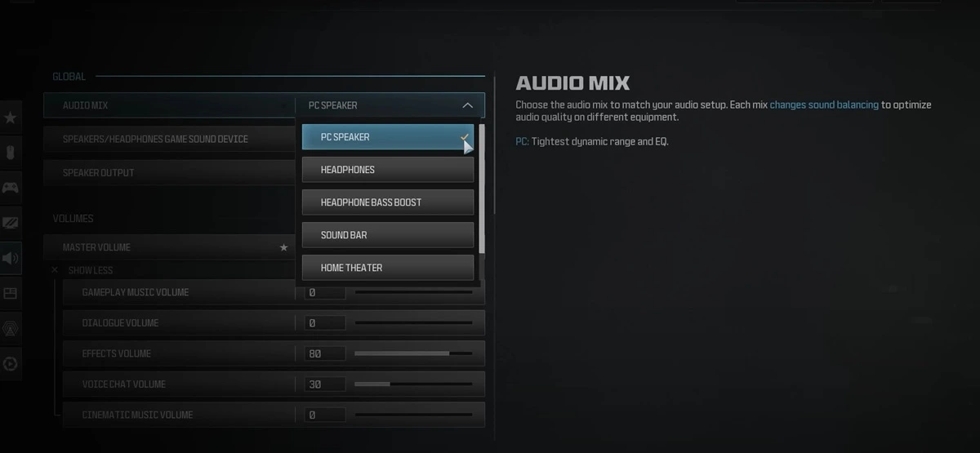This screenshot has height=453, width=980.
Task: Open Graphics settings icon
Action: [x=10, y=224]
